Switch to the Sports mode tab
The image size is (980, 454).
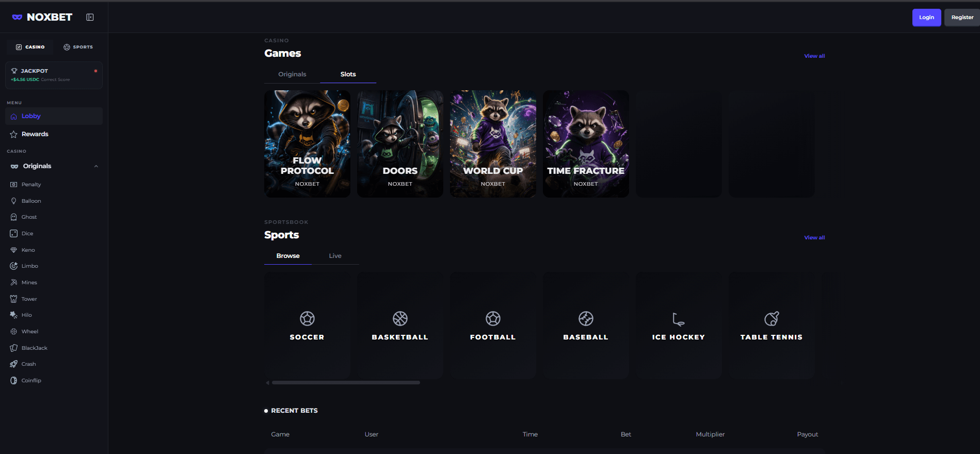pos(78,47)
